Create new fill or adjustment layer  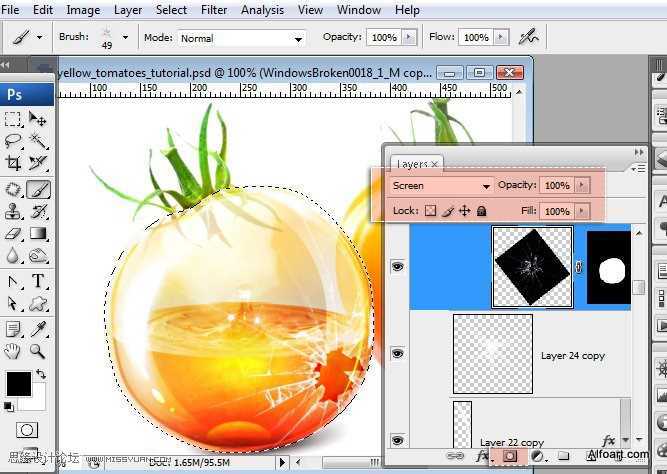pyautogui.click(x=538, y=457)
